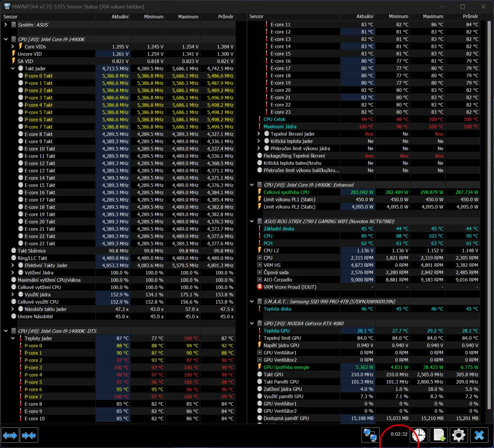Expand Kritická teplota jader row
The height and width of the screenshot is (448, 494).
[x=259, y=141]
